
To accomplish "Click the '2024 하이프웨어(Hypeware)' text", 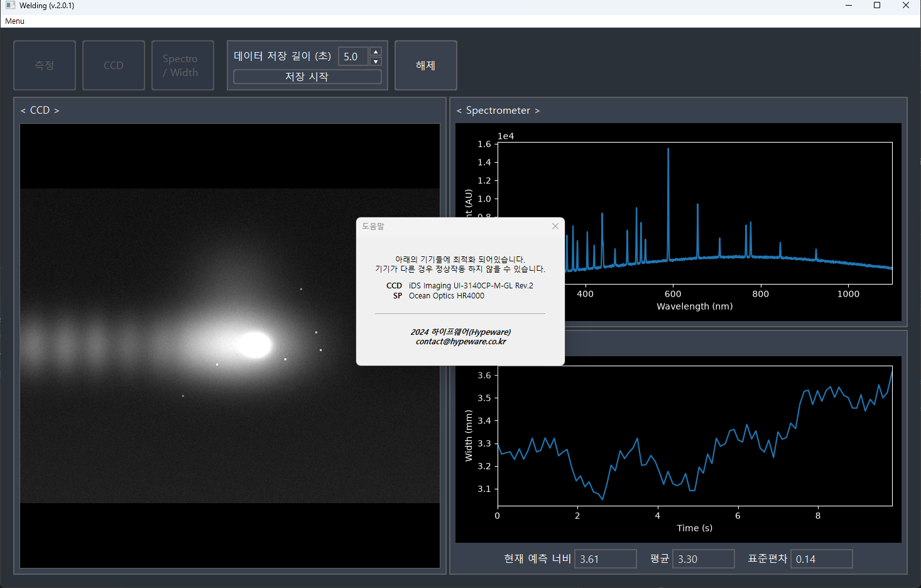I will point(460,332).
